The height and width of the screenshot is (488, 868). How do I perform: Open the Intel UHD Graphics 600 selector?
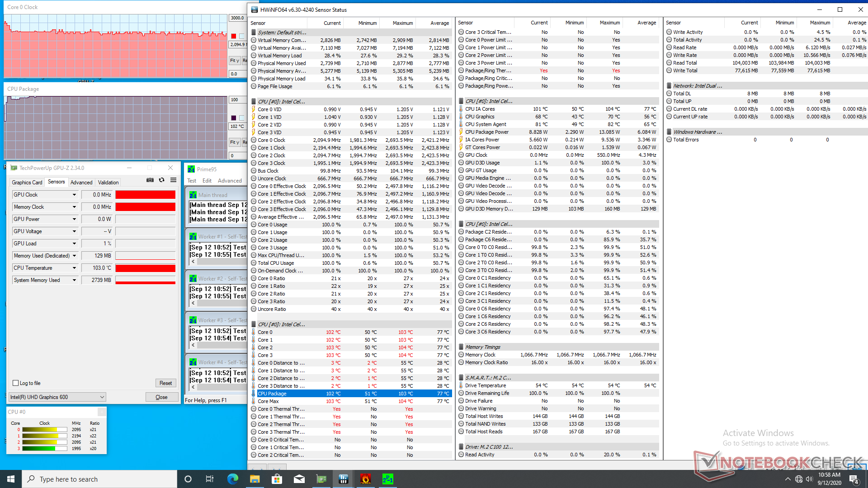57,397
